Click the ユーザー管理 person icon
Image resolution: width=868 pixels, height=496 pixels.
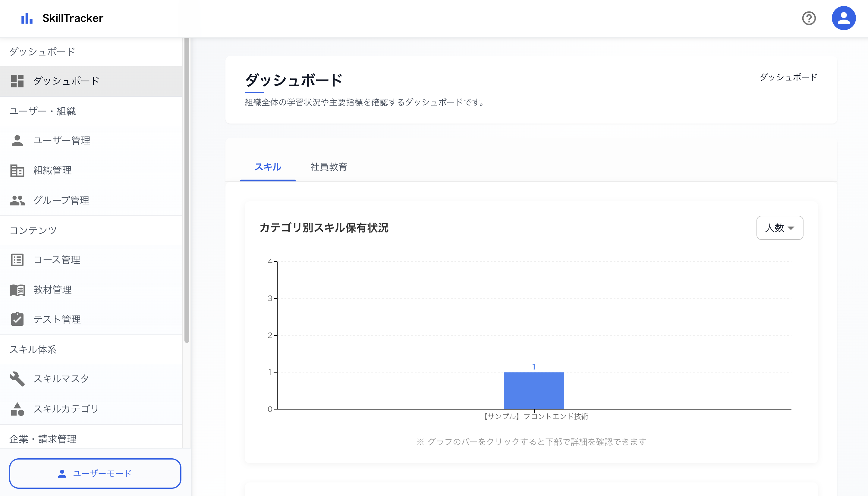tap(17, 140)
